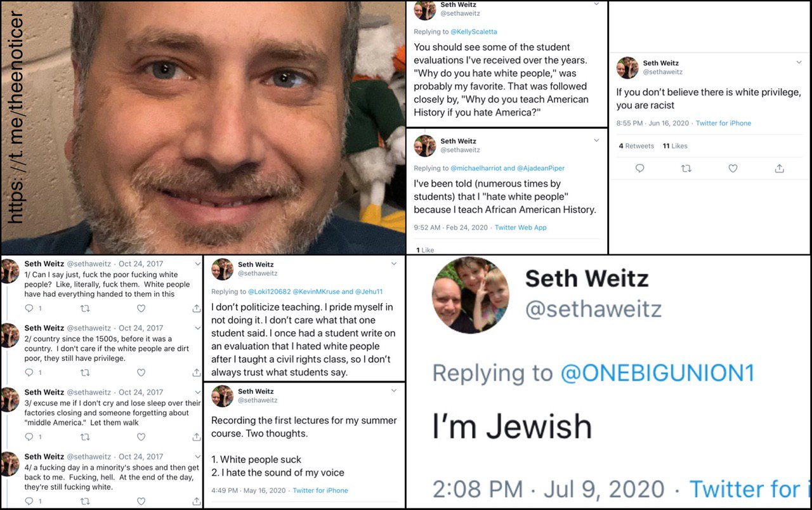Open the @KellyScaletta mention link
Image resolution: width=812 pixels, height=510 pixels.
click(473, 30)
